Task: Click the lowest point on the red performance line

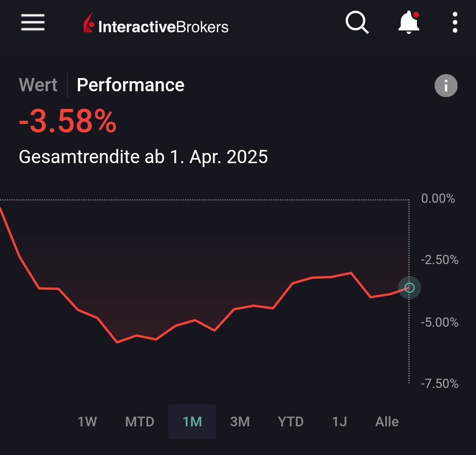Action: pos(117,342)
